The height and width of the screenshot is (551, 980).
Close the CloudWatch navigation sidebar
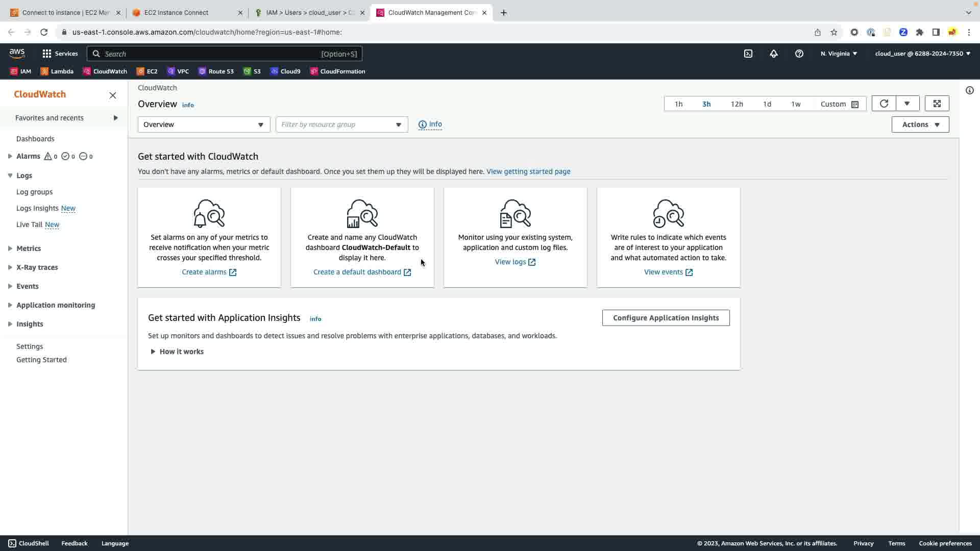click(x=113, y=95)
